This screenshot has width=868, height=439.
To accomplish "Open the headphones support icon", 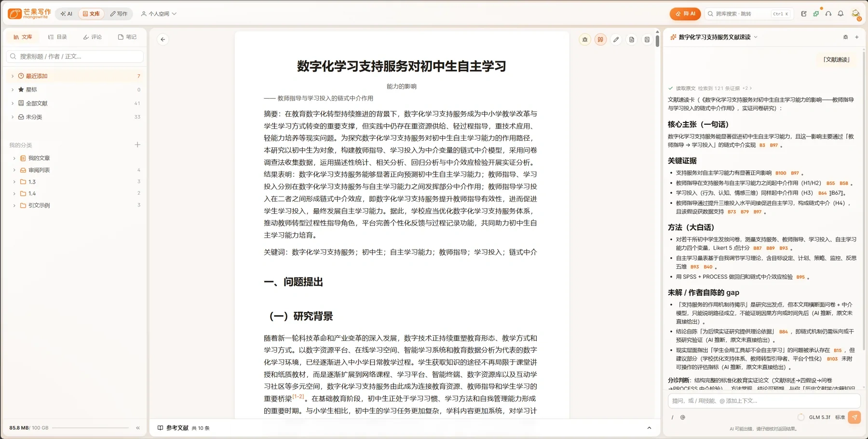I will 828,14.
